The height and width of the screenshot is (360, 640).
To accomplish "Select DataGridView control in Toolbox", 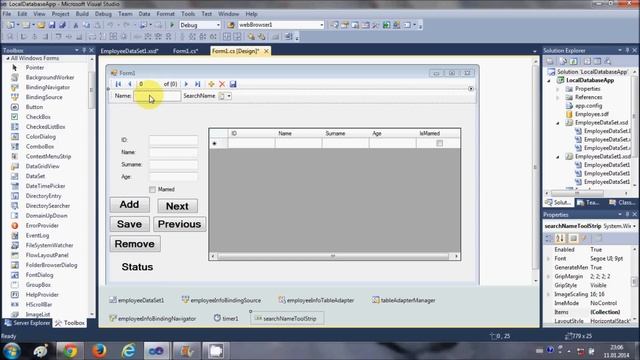I will [42, 166].
